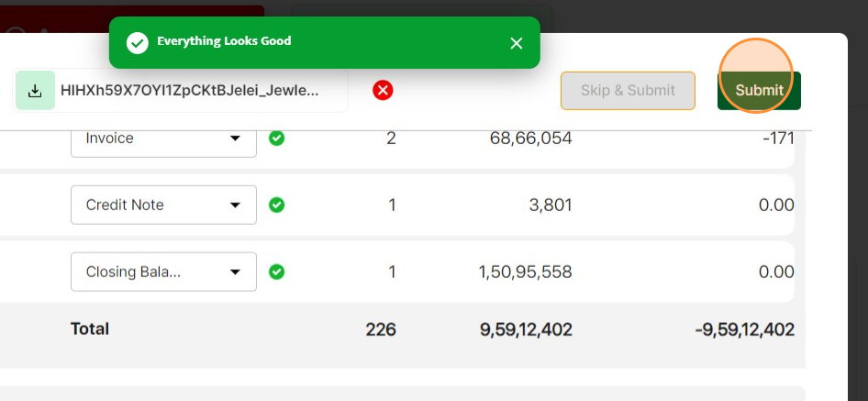Dismiss the Everything Looks Good notification

(x=517, y=43)
